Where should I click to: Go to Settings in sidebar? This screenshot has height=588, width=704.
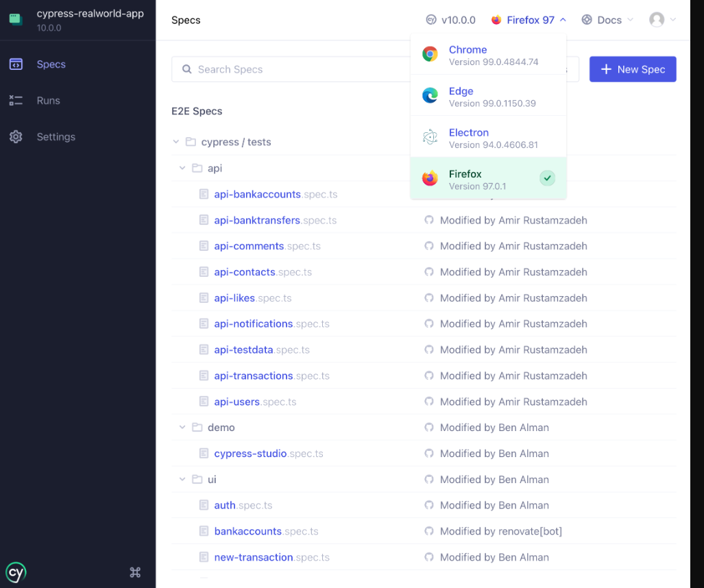point(56,137)
